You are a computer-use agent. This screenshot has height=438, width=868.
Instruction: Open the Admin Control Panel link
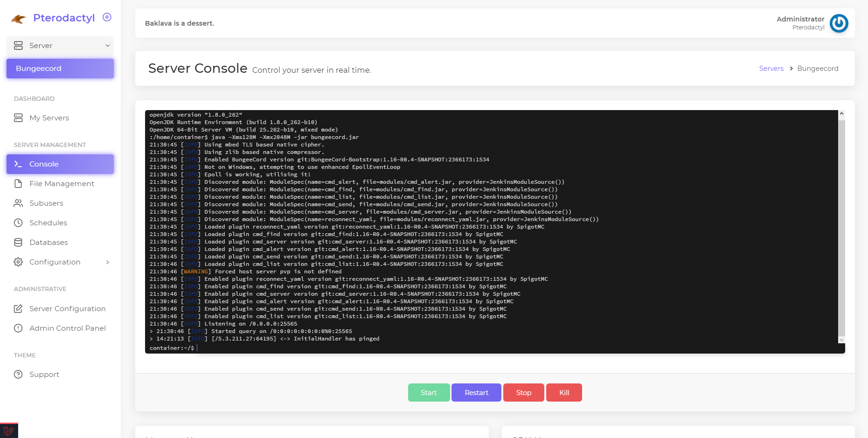tap(67, 328)
